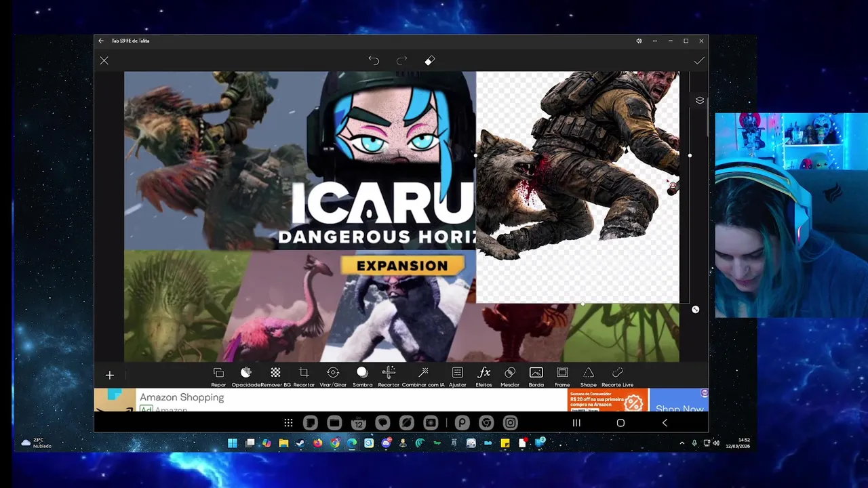The width and height of the screenshot is (868, 488).
Task: Open Combinar com IA tool
Action: click(x=423, y=376)
